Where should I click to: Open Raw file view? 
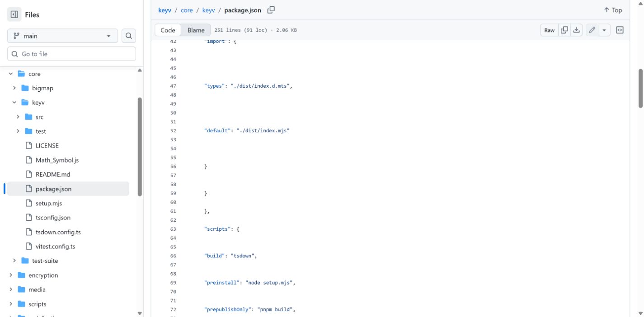point(550,30)
